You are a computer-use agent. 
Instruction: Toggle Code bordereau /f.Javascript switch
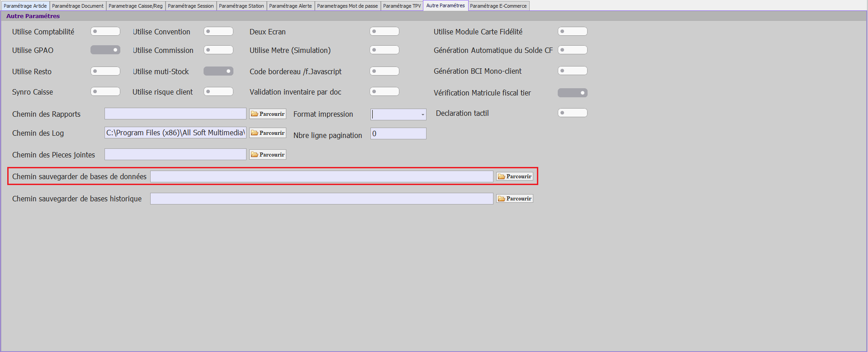(x=384, y=71)
